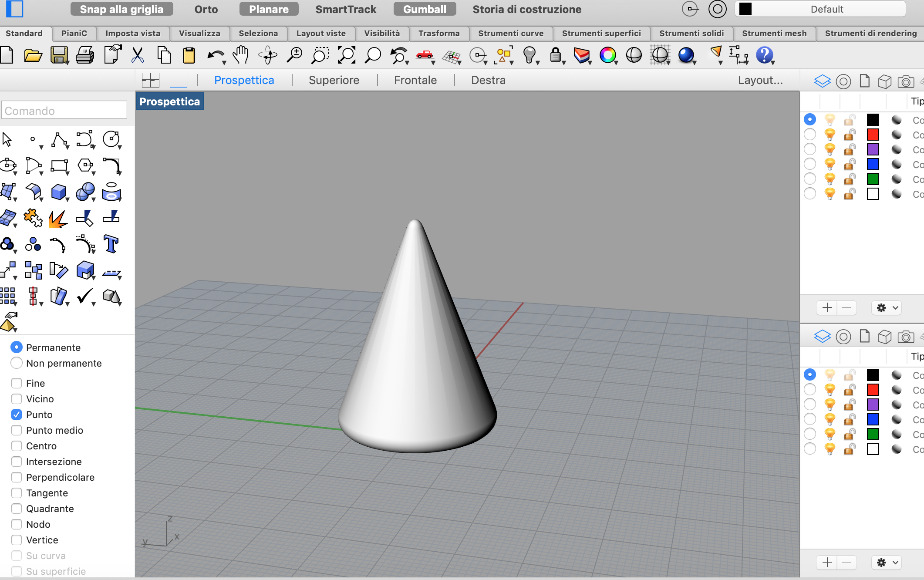Screen dimensions: 924x580
Task: Expand the arrow under the help question mark icon
Action: tap(773, 63)
